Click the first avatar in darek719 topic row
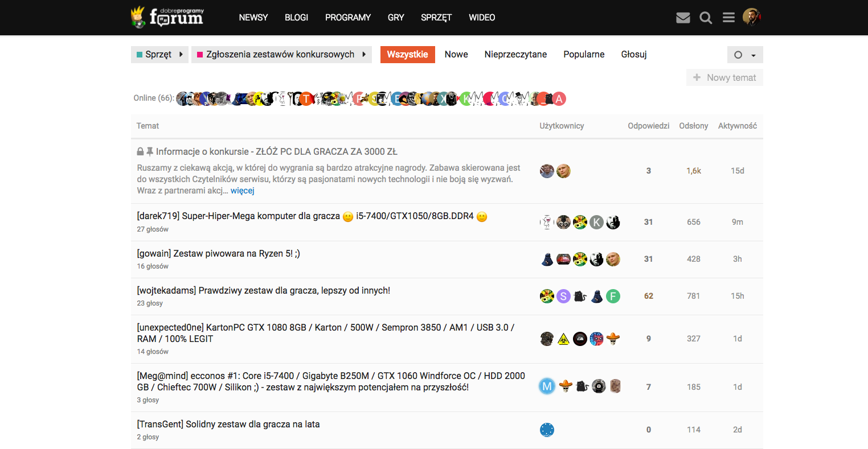 (x=547, y=222)
